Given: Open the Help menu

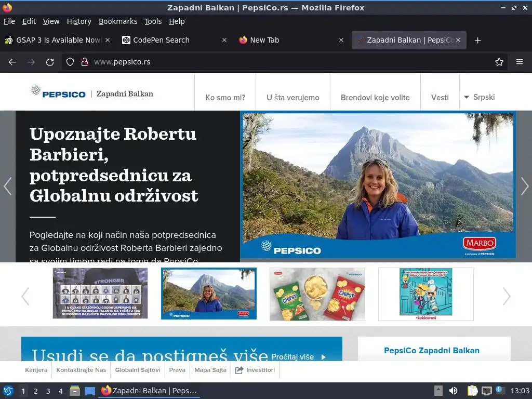Looking at the screenshot, I should tap(177, 21).
